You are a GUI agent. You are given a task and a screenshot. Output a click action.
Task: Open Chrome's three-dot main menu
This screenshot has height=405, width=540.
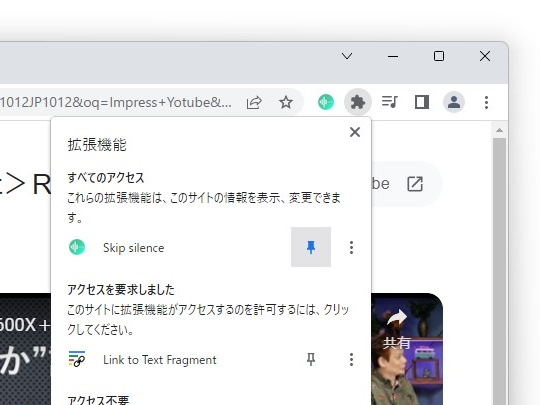[x=486, y=102]
